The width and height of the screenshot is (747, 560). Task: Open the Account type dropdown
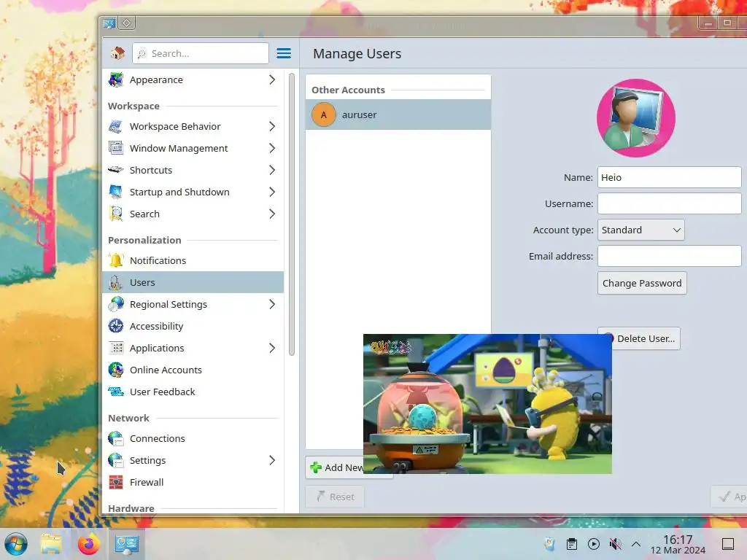(x=640, y=230)
